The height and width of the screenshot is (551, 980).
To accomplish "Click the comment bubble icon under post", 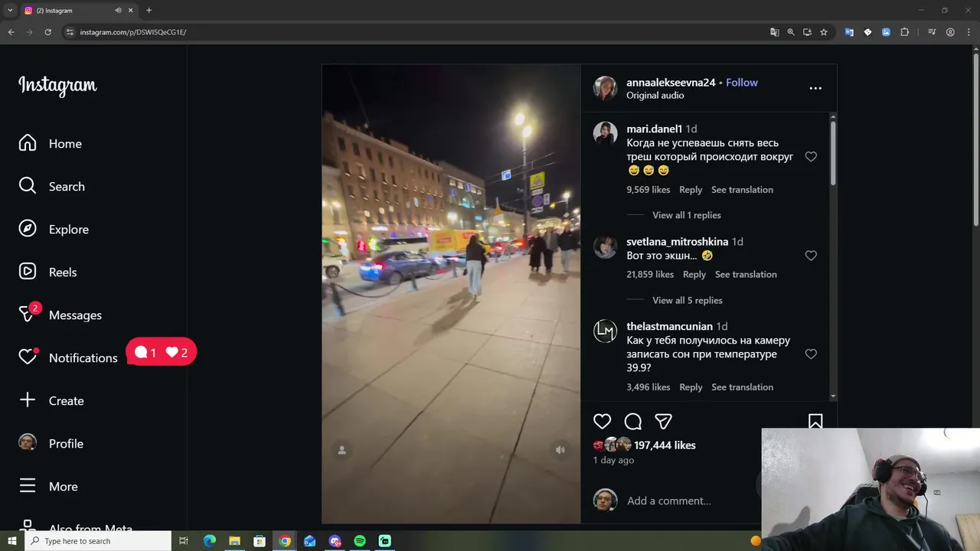I will tap(633, 422).
